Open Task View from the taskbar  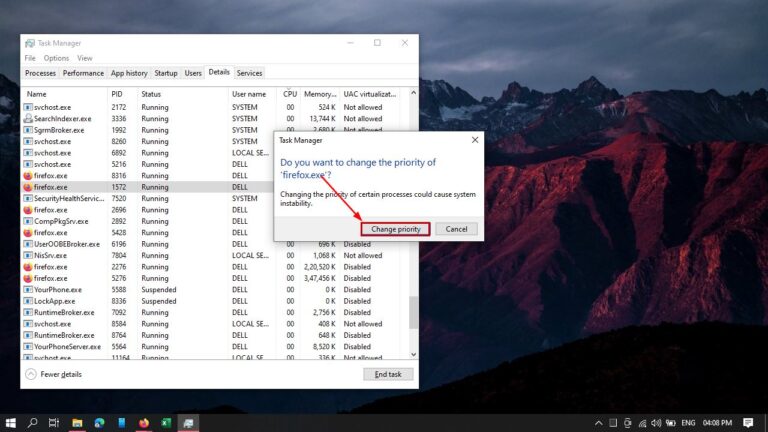tap(54, 423)
